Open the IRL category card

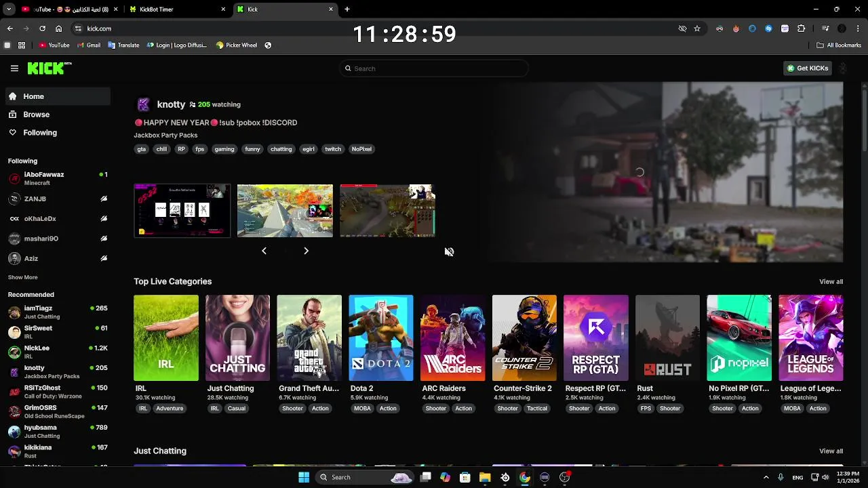coord(166,338)
